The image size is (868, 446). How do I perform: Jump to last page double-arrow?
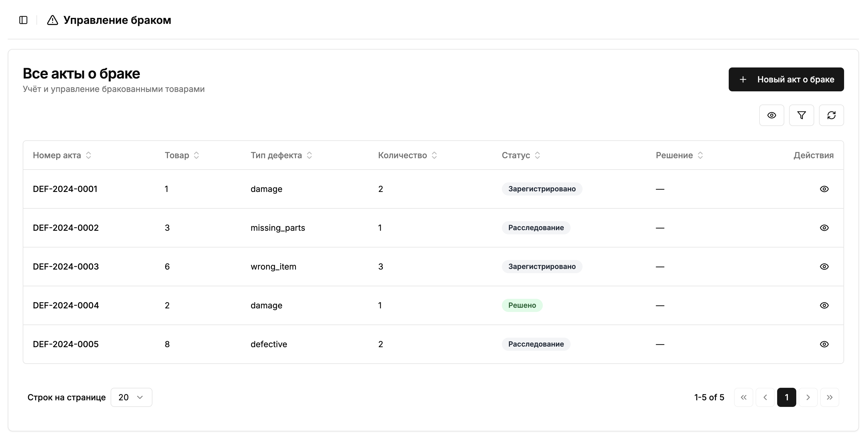pyautogui.click(x=829, y=397)
